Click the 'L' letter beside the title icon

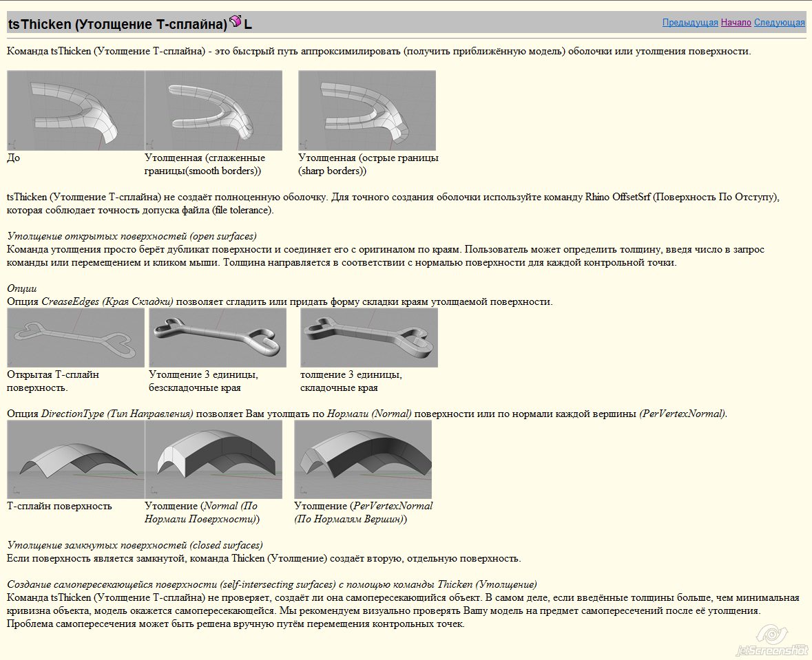[248, 24]
